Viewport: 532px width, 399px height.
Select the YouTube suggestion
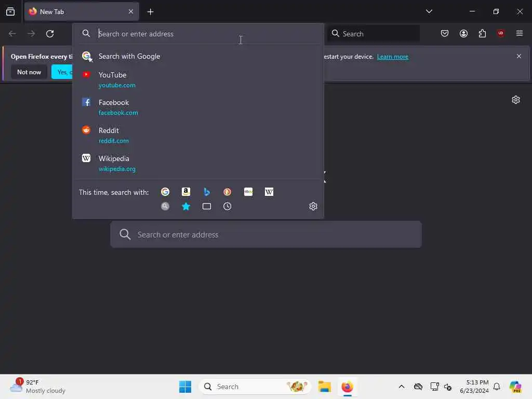(x=198, y=79)
